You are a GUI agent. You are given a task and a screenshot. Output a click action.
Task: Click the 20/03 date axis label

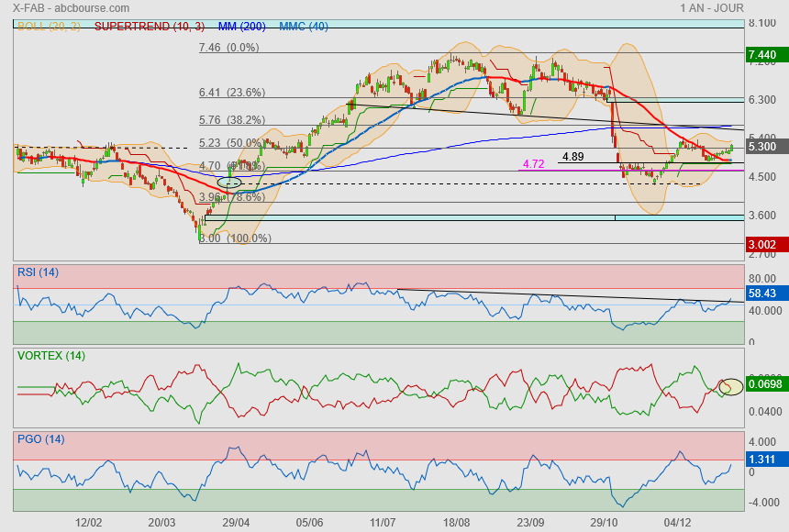161,523
